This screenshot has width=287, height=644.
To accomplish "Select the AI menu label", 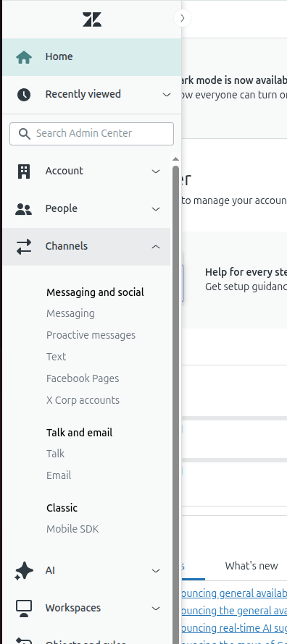I will tap(50, 570).
